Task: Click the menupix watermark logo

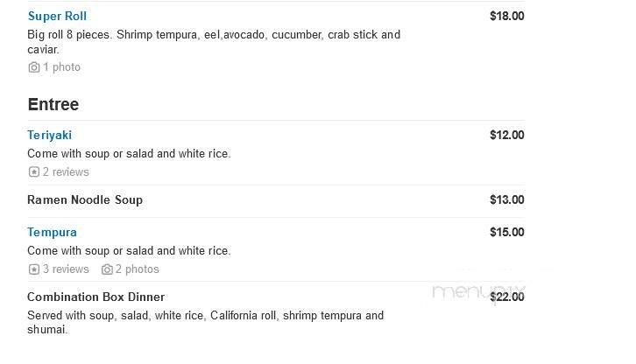Action: click(x=479, y=292)
